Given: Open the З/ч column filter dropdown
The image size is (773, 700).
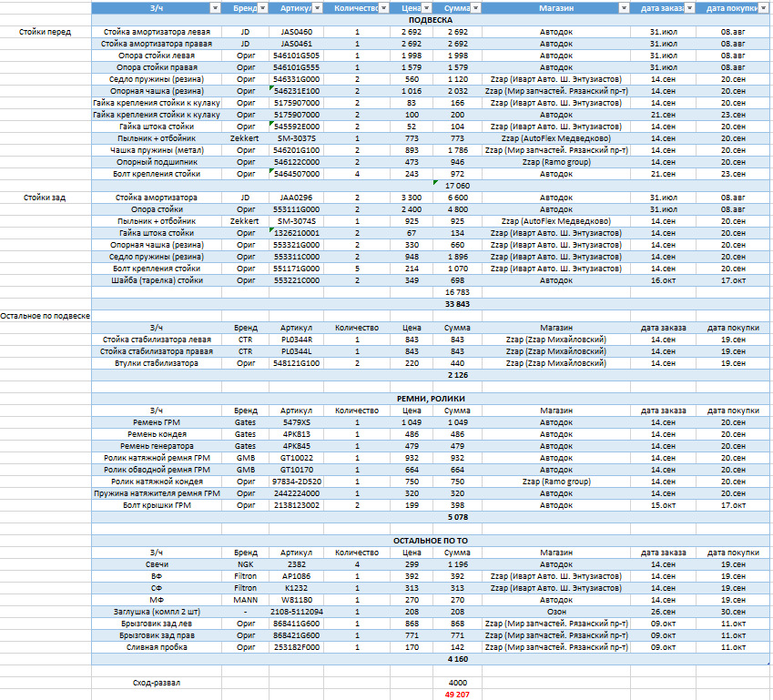Looking at the screenshot, I should [215, 8].
